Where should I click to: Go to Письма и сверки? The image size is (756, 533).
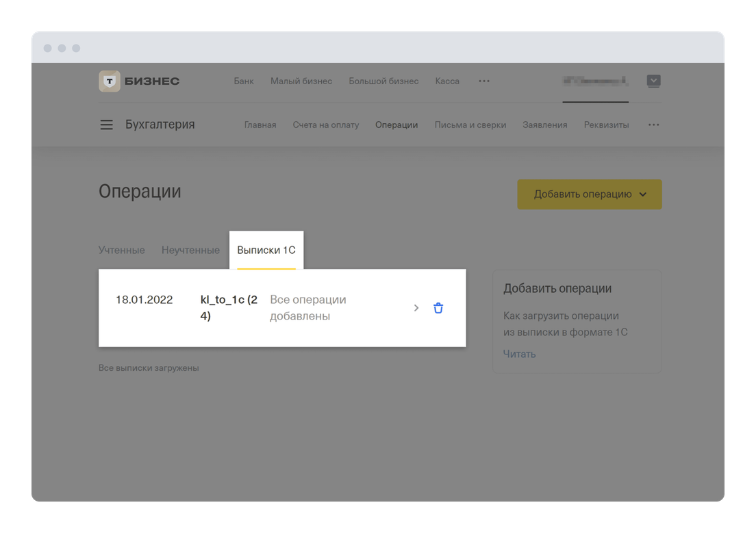[x=470, y=125]
